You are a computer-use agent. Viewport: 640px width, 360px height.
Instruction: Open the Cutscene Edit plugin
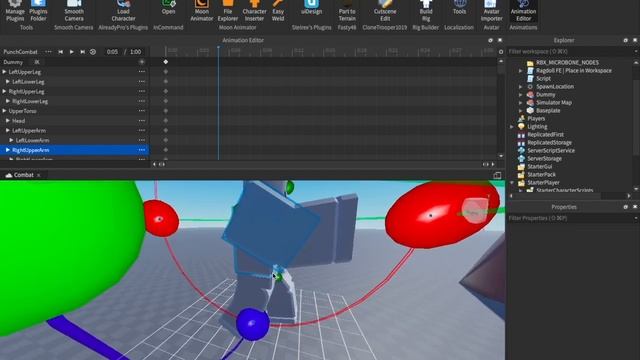(385, 11)
